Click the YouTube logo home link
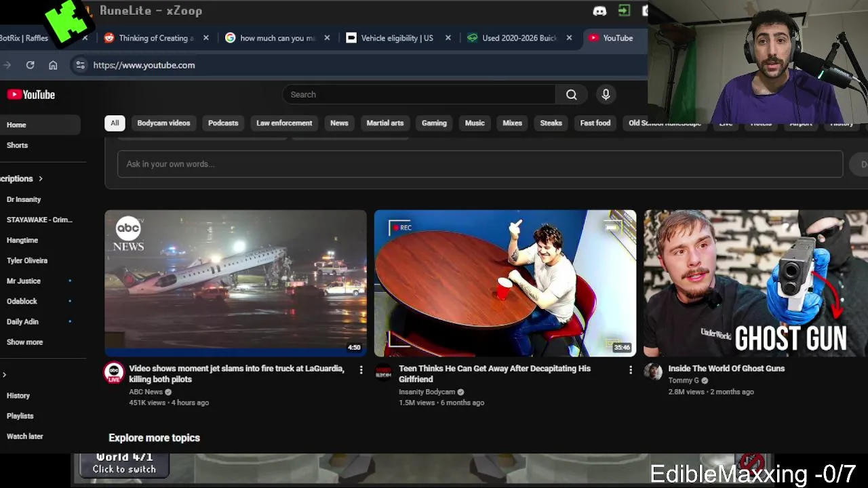This screenshot has height=488, width=868. (x=31, y=95)
